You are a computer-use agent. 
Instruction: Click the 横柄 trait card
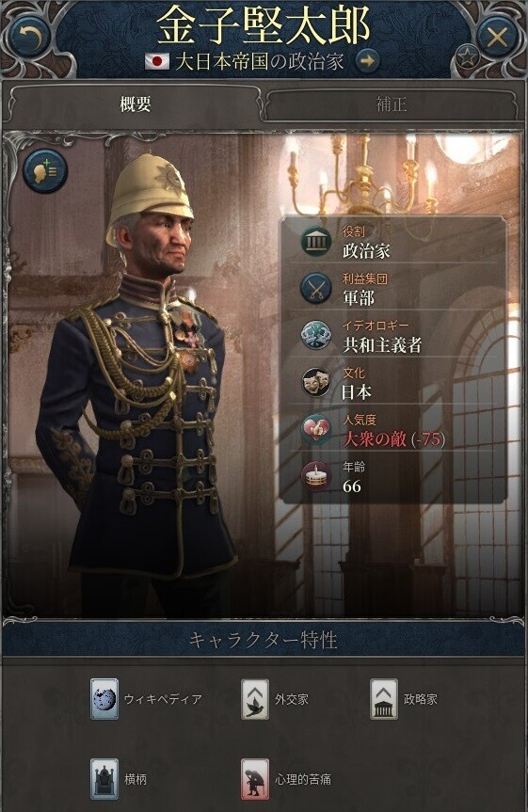coord(104,779)
